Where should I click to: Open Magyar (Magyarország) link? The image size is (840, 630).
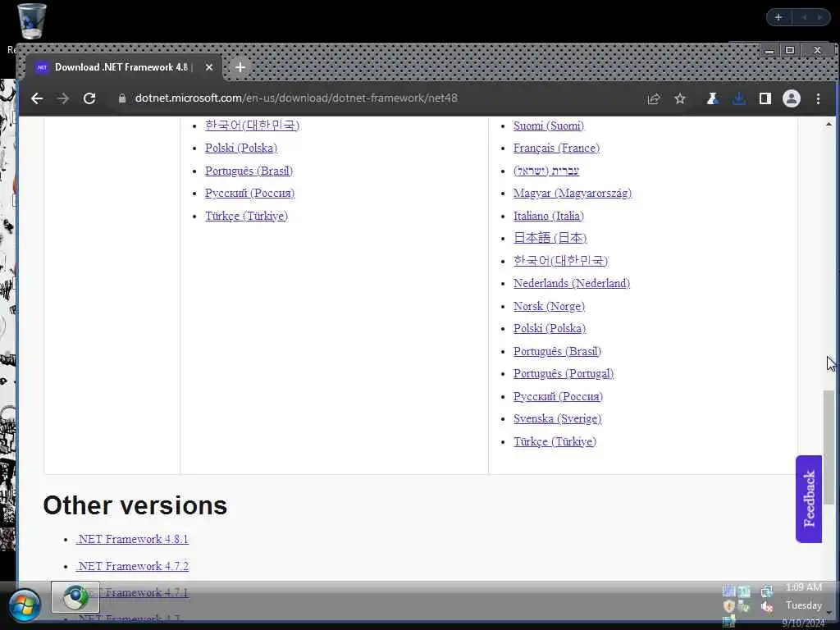(x=573, y=194)
